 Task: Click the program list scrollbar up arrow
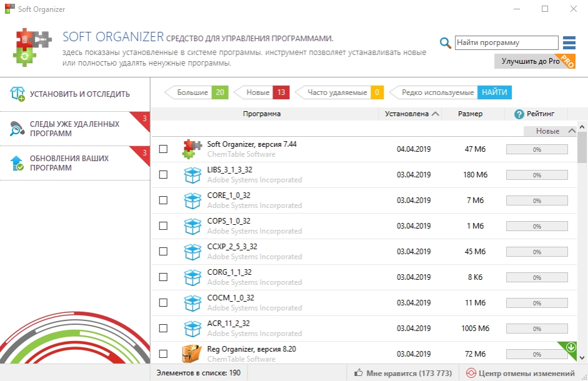tap(582, 127)
